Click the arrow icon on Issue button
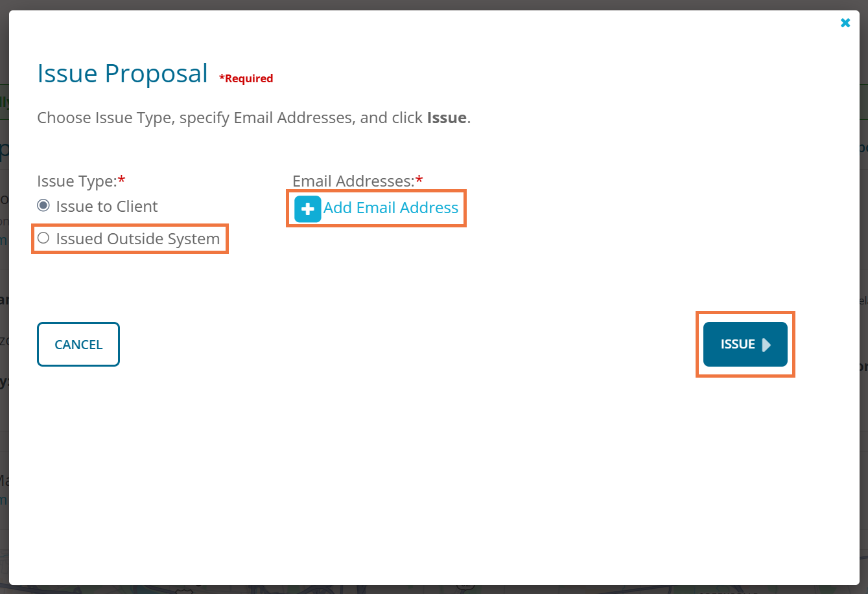The width and height of the screenshot is (868, 594). tap(767, 345)
